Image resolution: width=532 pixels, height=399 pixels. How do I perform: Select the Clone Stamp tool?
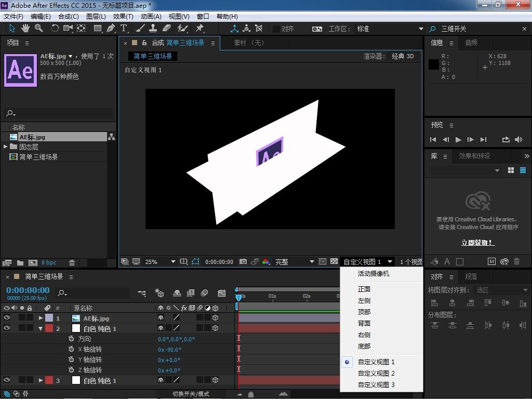pyautogui.click(x=153, y=29)
